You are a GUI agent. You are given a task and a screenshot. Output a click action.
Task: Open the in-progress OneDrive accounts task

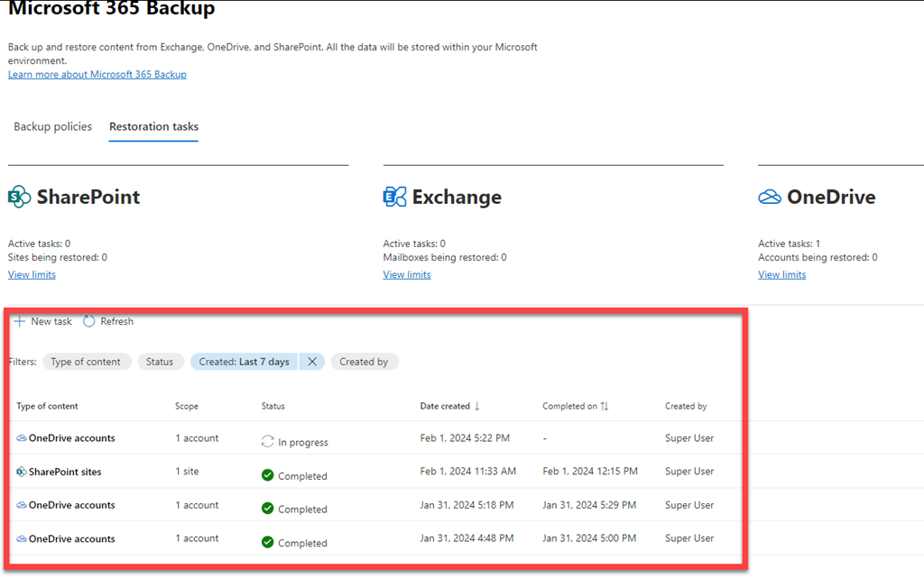(x=71, y=438)
